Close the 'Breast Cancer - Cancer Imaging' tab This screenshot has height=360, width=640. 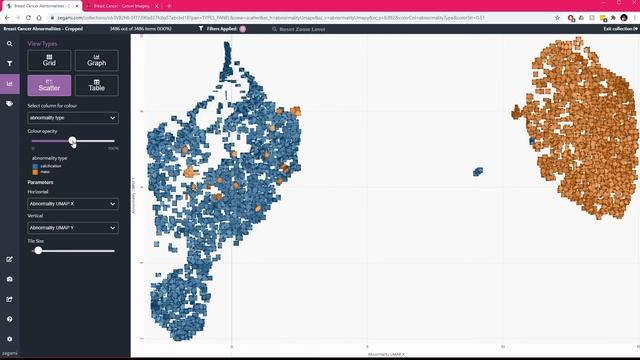[x=156, y=6]
